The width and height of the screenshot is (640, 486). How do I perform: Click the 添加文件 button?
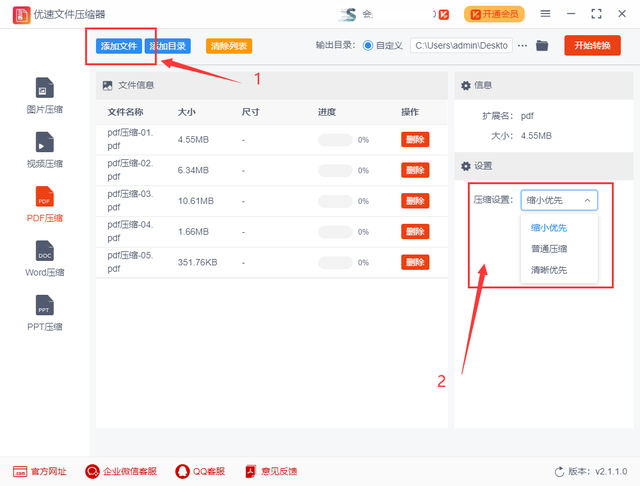pyautogui.click(x=119, y=46)
